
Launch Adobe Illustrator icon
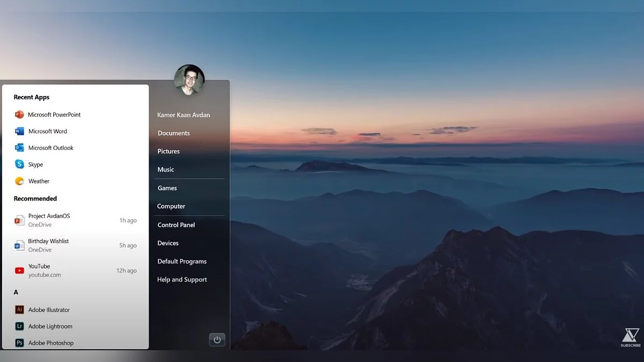[x=19, y=310]
